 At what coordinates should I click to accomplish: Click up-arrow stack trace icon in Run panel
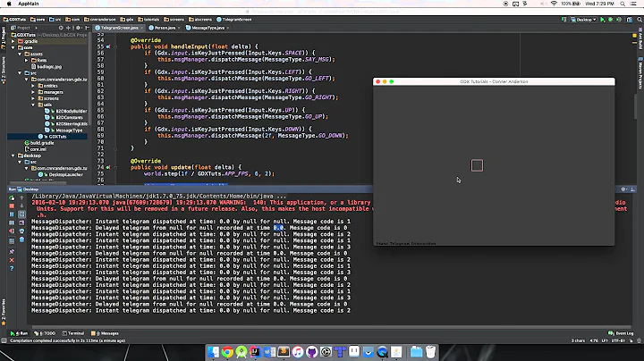[x=21, y=197]
